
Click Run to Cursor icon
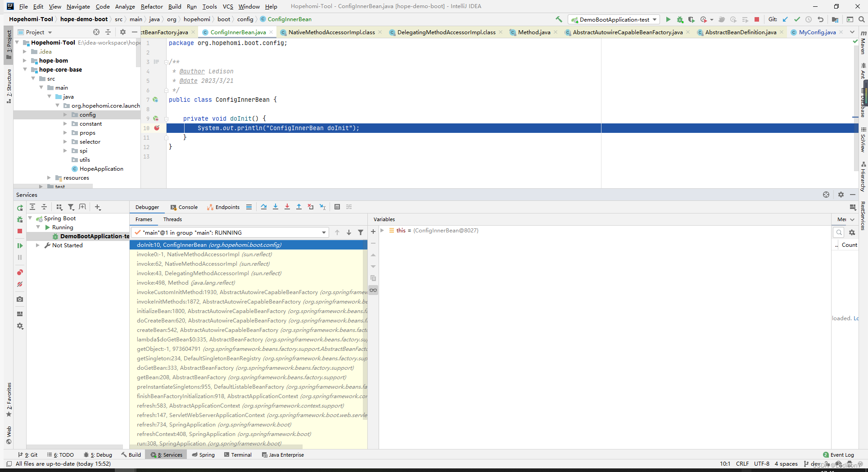click(x=322, y=207)
